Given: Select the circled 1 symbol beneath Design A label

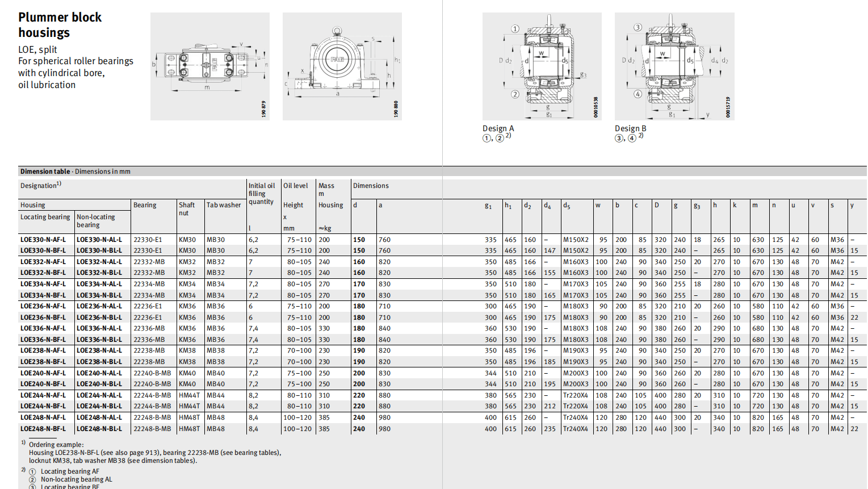Looking at the screenshot, I should pyautogui.click(x=487, y=139).
